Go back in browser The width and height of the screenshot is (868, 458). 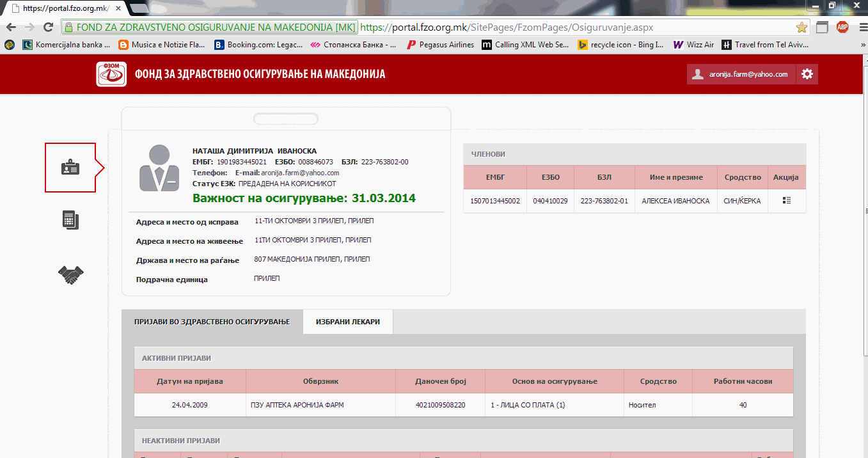11,28
